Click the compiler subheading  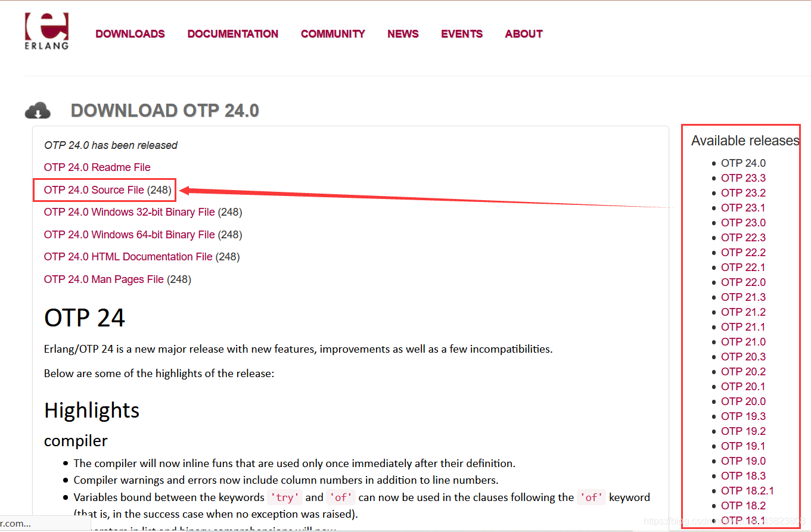point(76,441)
